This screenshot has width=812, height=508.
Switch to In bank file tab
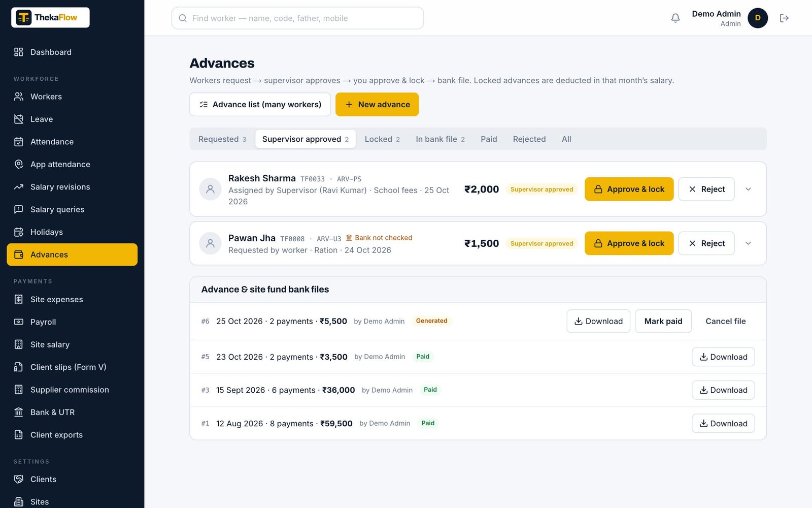tap(440, 139)
